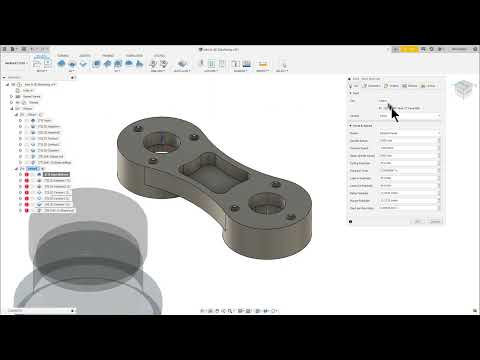480x360 pixels.
Task: Click red error icon on last Setup2 operation
Action: (x=27, y=211)
